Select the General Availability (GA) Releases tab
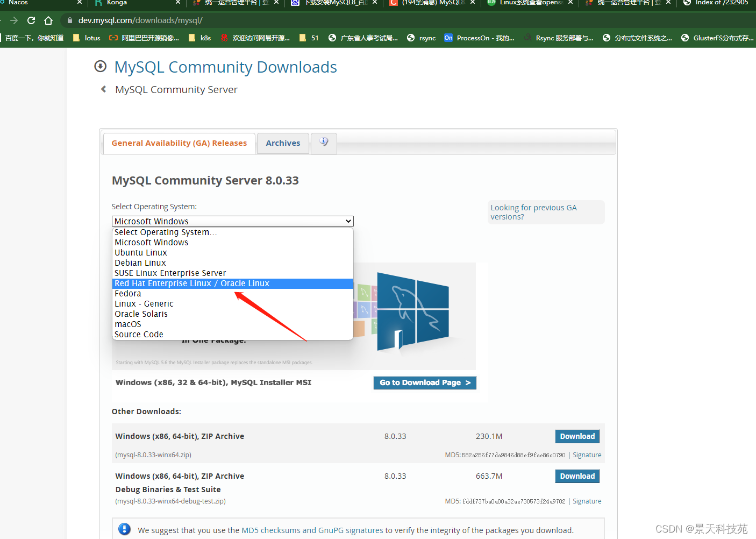Viewport: 756px width, 539px height. [179, 143]
